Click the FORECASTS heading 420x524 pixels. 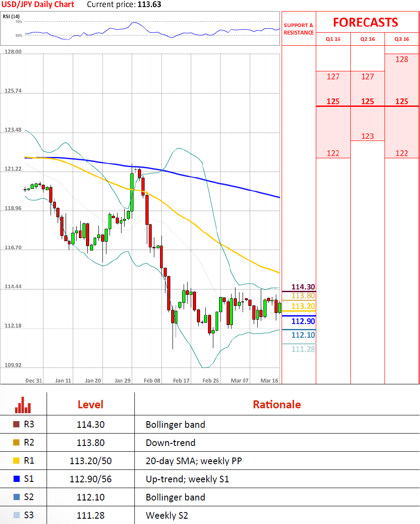pos(365,23)
